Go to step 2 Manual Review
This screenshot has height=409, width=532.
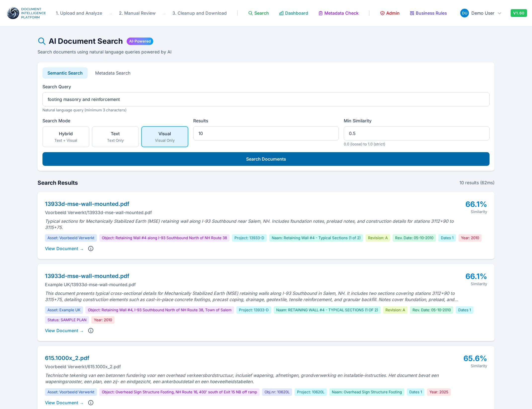coord(137,13)
